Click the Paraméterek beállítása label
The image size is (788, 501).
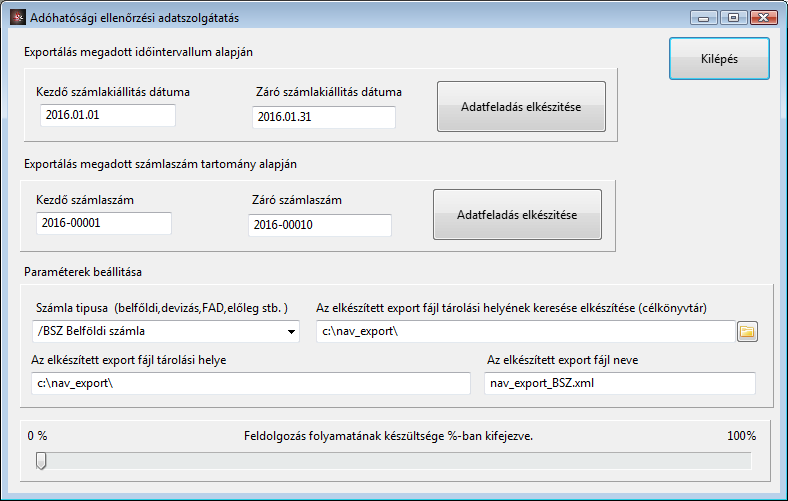pyautogui.click(x=83, y=272)
